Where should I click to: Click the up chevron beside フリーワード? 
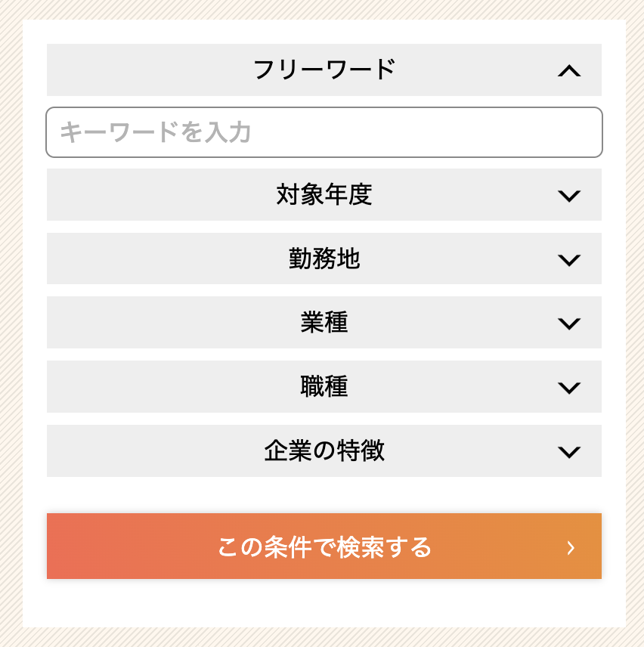(x=568, y=71)
